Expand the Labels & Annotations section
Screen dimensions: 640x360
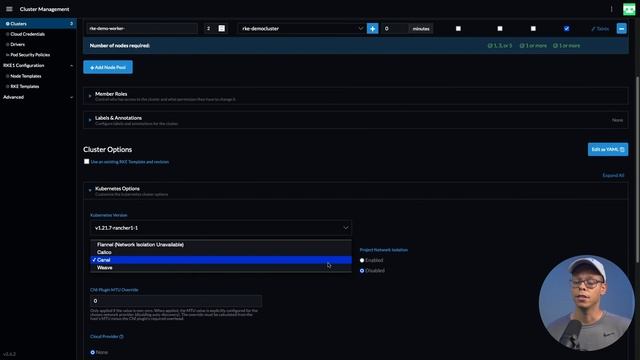click(x=356, y=120)
